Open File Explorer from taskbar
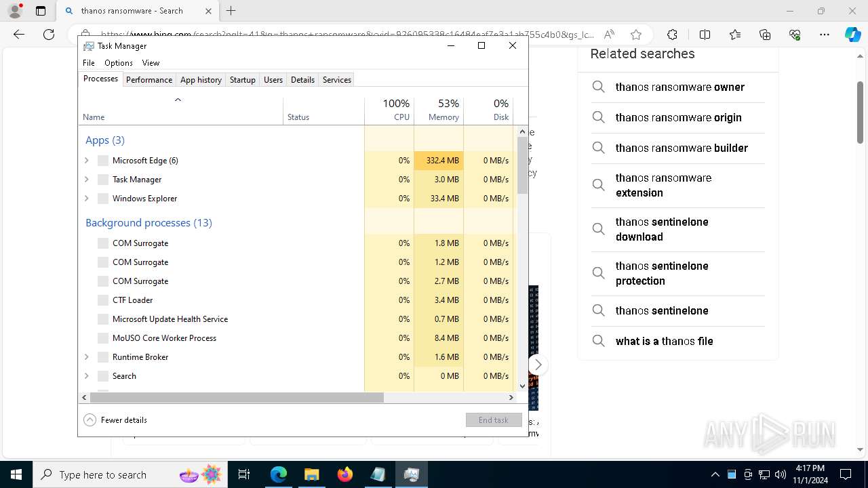This screenshot has height=488, width=868. [x=311, y=474]
